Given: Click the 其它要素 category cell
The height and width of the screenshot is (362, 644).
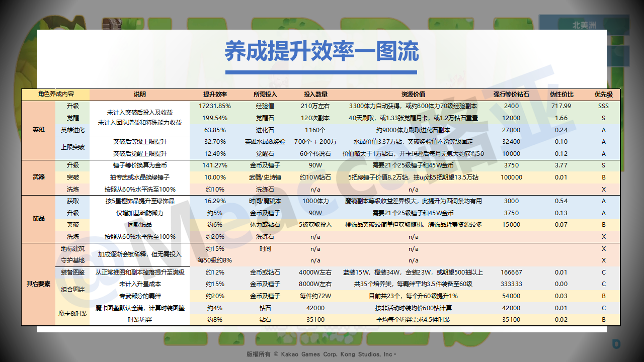Looking at the screenshot, I should (x=38, y=284).
